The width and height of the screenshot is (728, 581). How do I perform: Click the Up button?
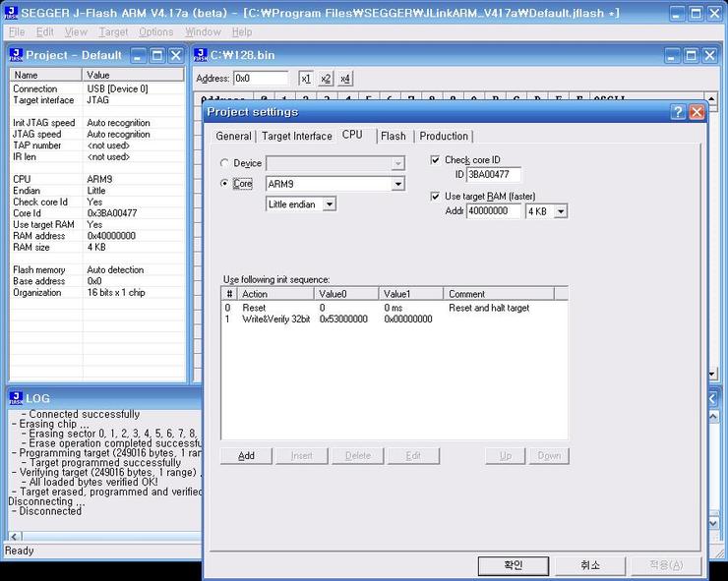coord(505,456)
